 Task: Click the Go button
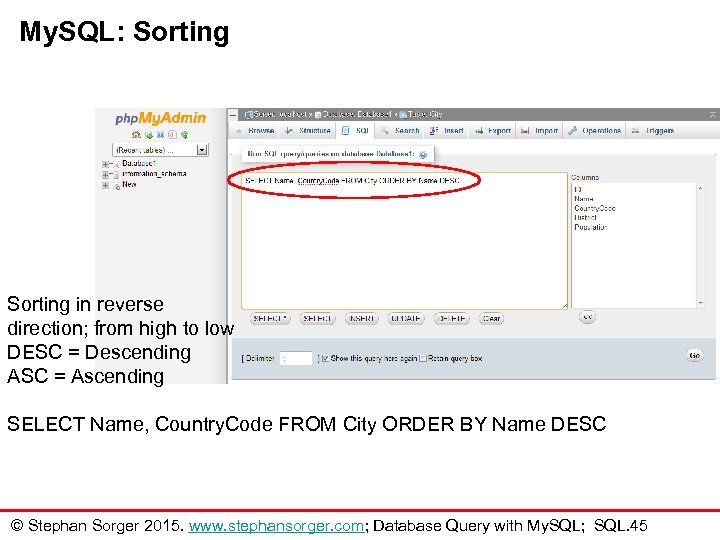[694, 355]
